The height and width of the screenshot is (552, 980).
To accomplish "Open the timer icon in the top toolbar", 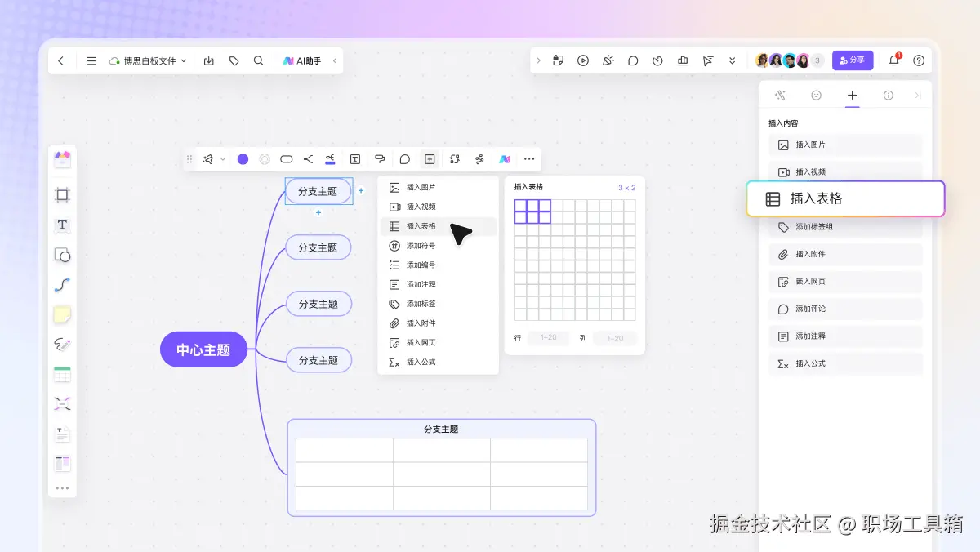I will (657, 60).
